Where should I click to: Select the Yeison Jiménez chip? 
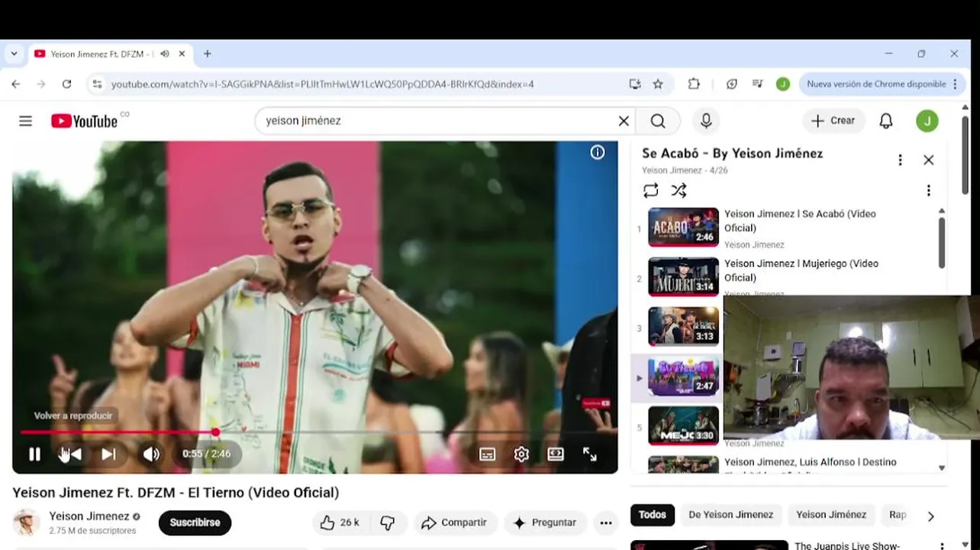[x=831, y=515]
